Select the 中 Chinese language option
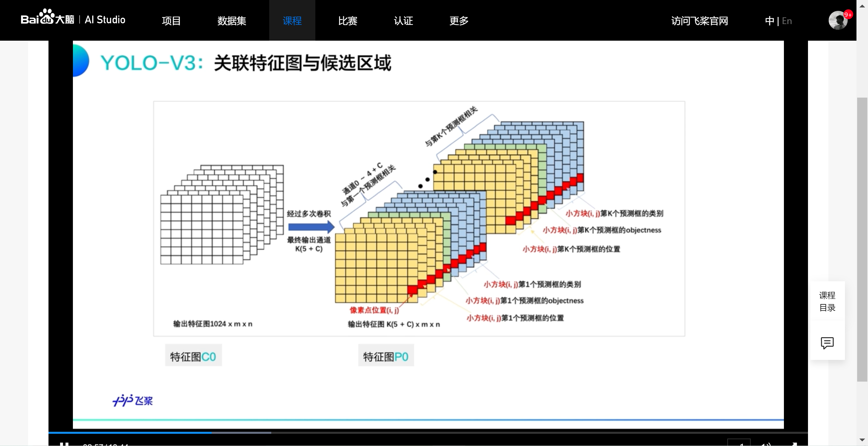This screenshot has width=868, height=446. click(769, 21)
